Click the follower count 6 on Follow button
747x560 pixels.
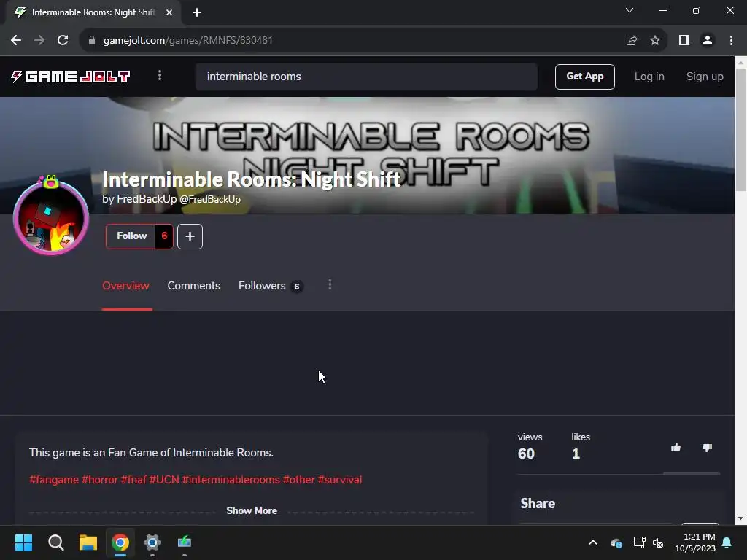(164, 236)
